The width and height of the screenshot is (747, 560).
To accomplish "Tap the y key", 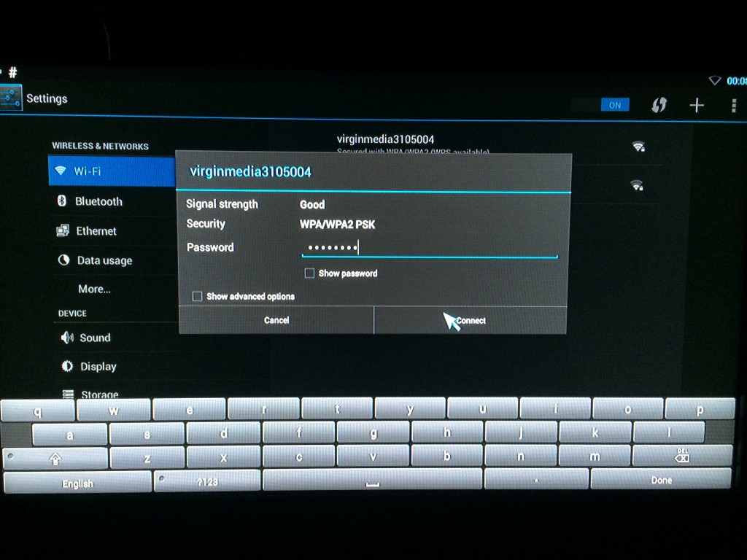I will click(x=410, y=408).
